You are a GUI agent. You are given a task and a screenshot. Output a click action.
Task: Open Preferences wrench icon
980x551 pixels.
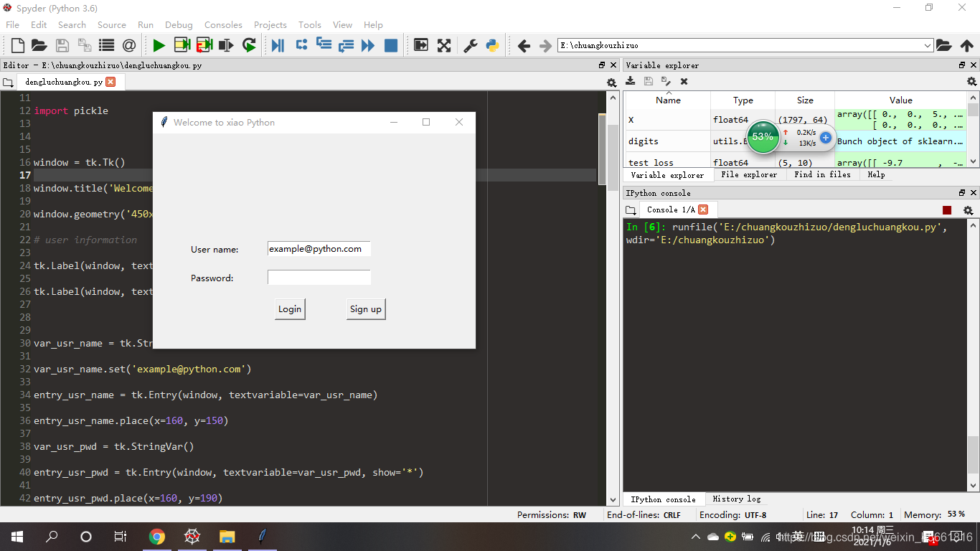tap(471, 46)
